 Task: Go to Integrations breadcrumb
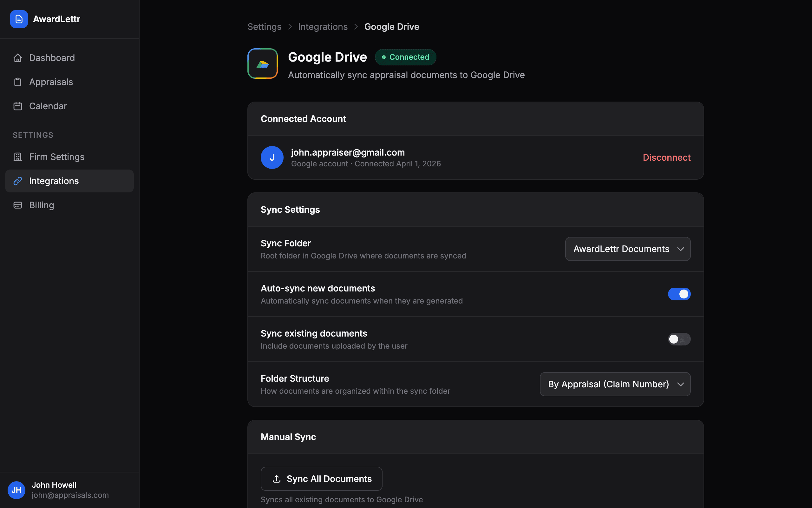pos(323,27)
